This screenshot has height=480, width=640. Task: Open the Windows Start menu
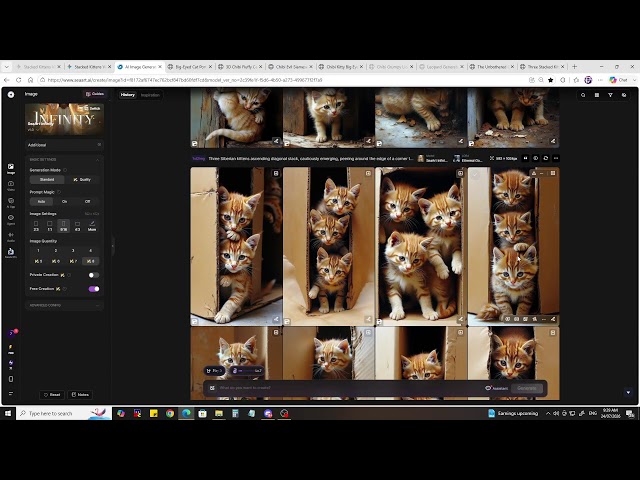8,413
